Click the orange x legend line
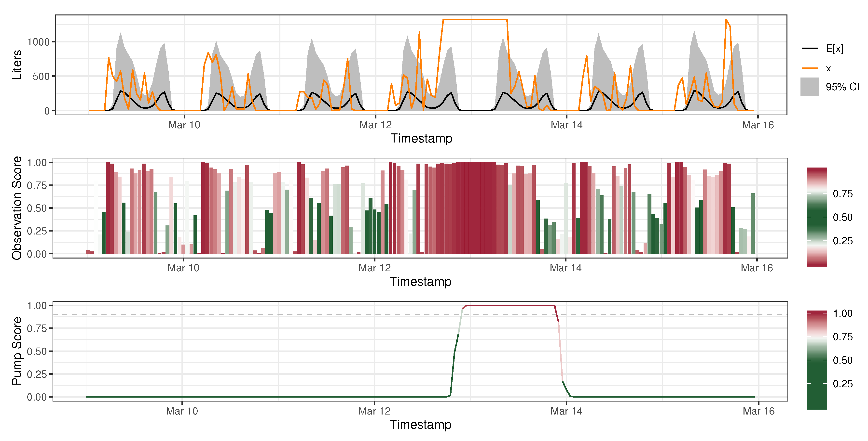 [809, 68]
